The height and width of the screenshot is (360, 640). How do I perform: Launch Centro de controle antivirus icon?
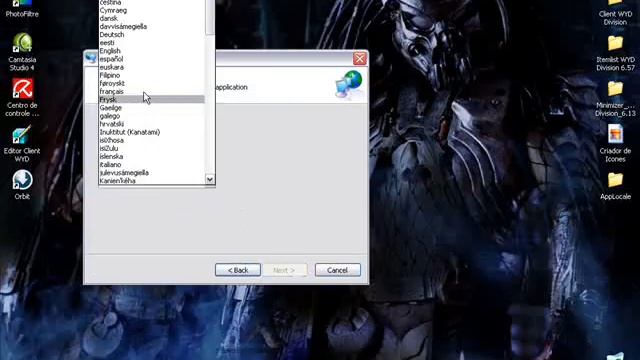[x=22, y=98]
